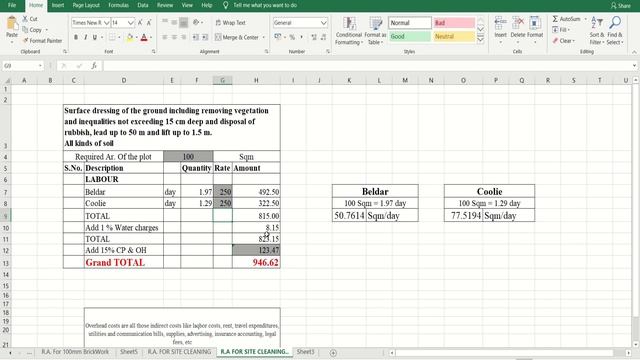Open the General number format dropdown

click(x=323, y=23)
